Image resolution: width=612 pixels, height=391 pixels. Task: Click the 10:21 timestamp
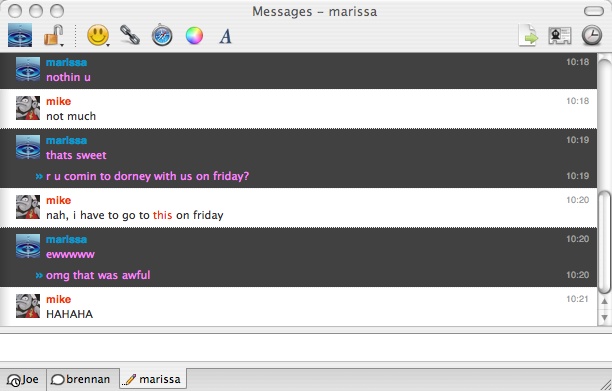click(577, 299)
